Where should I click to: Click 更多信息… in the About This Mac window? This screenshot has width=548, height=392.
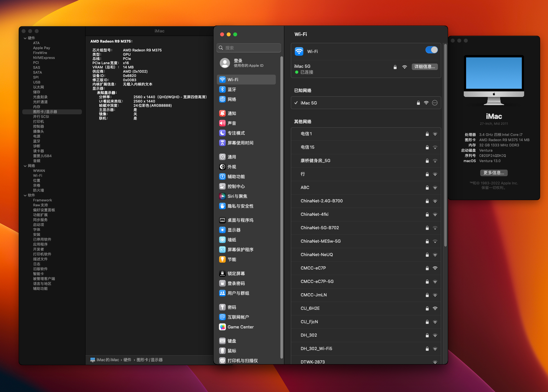pos(494,173)
